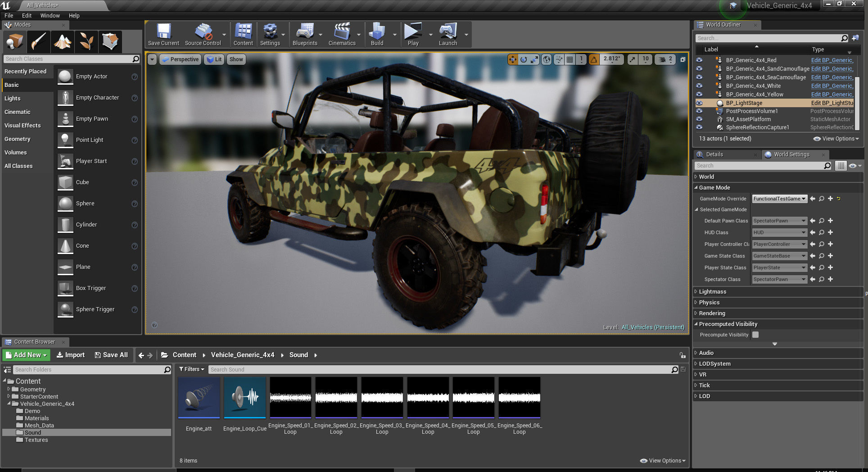Viewport: 868px width, 472px height.
Task: Hide SphereReflectionCapture1 via eye icon
Action: (699, 127)
